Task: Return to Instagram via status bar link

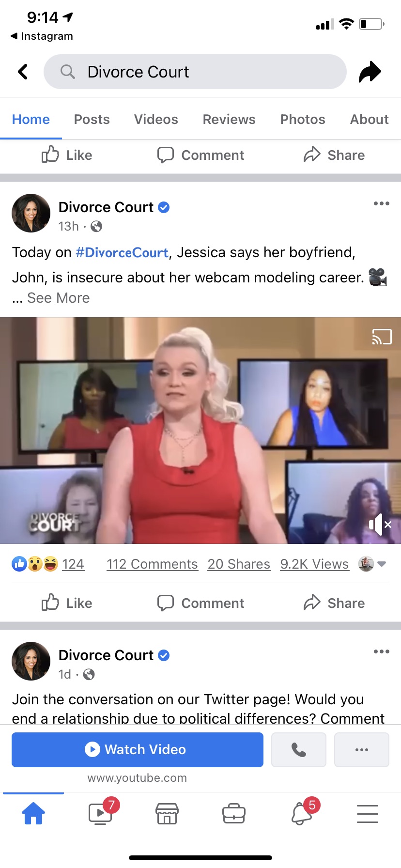Action: coord(42,36)
